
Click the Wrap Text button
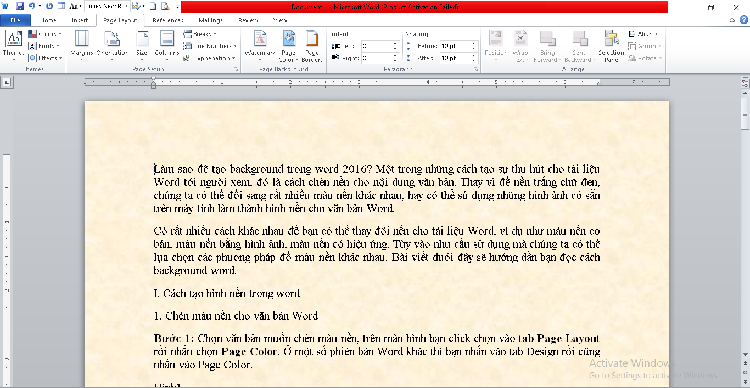[520, 46]
